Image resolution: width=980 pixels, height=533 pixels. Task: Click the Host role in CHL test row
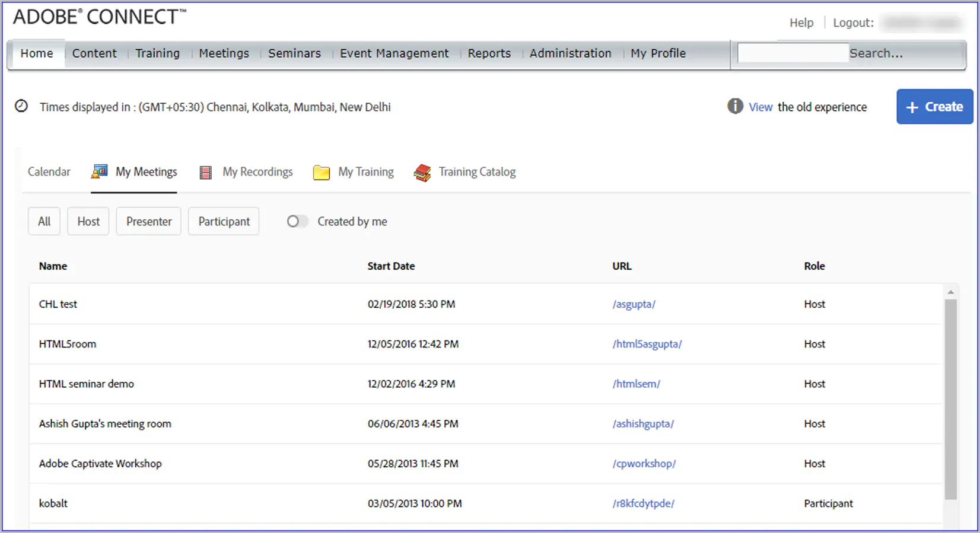(x=814, y=304)
